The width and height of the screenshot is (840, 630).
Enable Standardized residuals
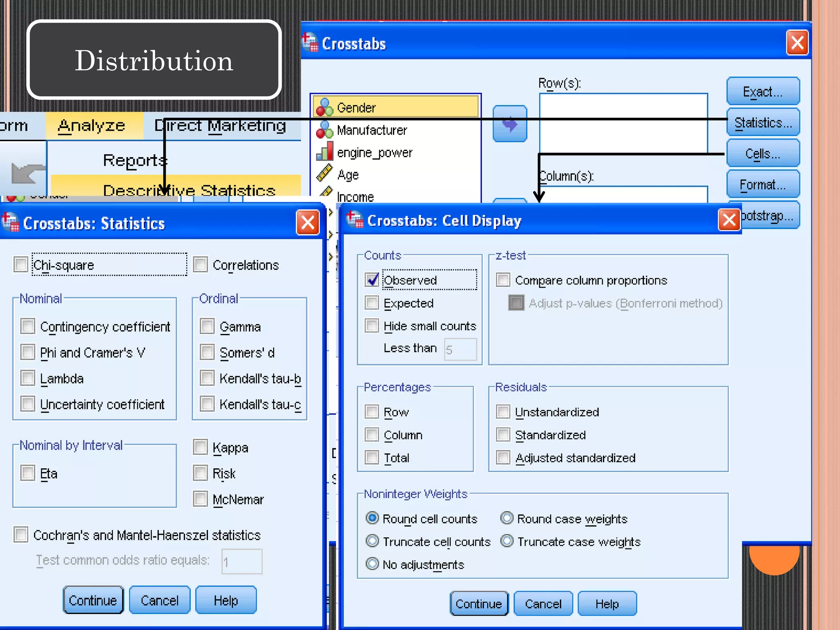[x=503, y=434]
